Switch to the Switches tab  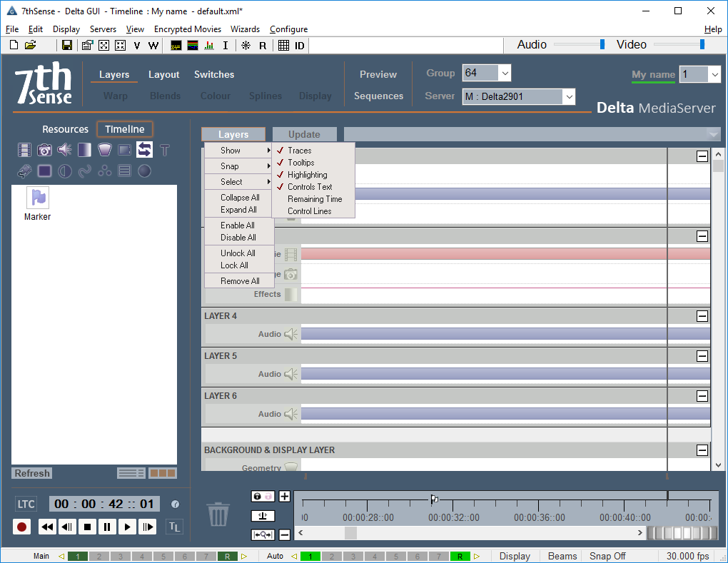point(214,75)
